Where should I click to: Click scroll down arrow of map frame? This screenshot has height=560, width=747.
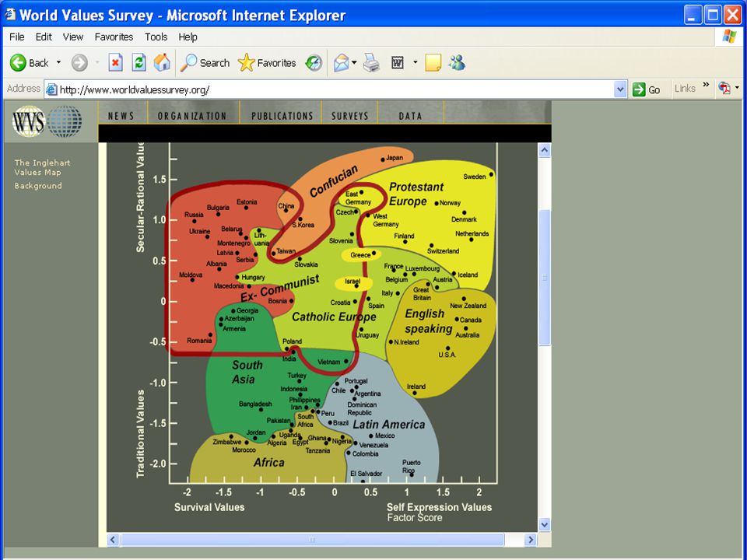click(x=544, y=524)
